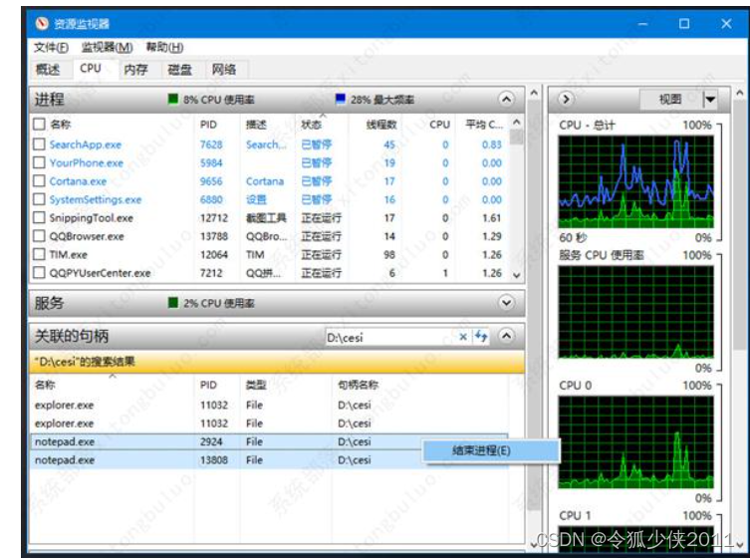Switch to the 磁盘 tab
750x560 pixels.
click(x=180, y=70)
